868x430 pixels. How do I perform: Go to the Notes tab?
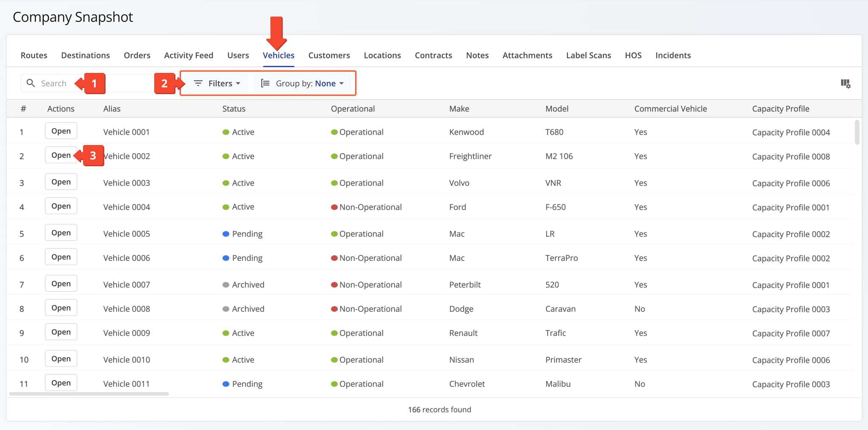[x=477, y=55]
